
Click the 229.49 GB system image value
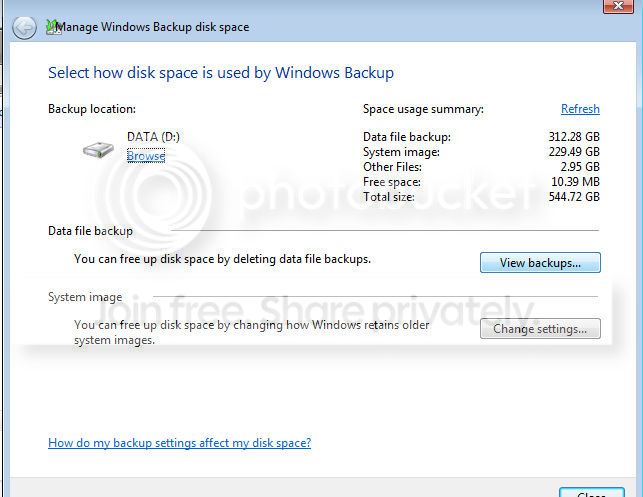(574, 152)
